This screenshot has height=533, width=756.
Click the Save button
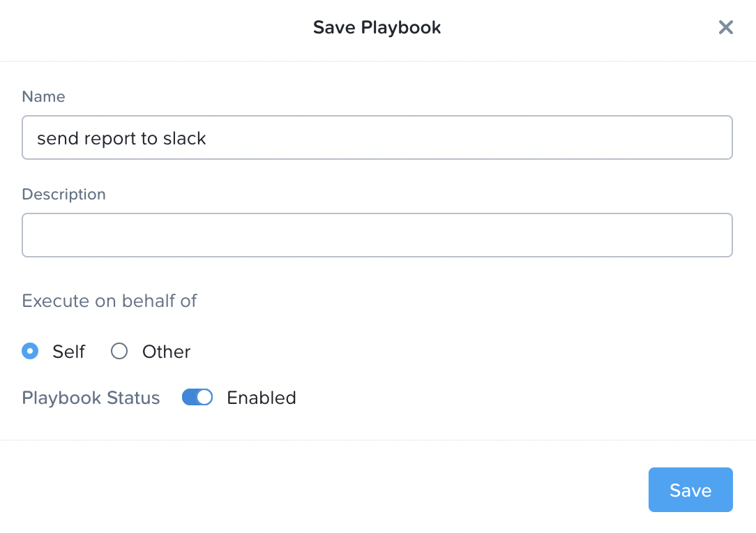pos(690,490)
